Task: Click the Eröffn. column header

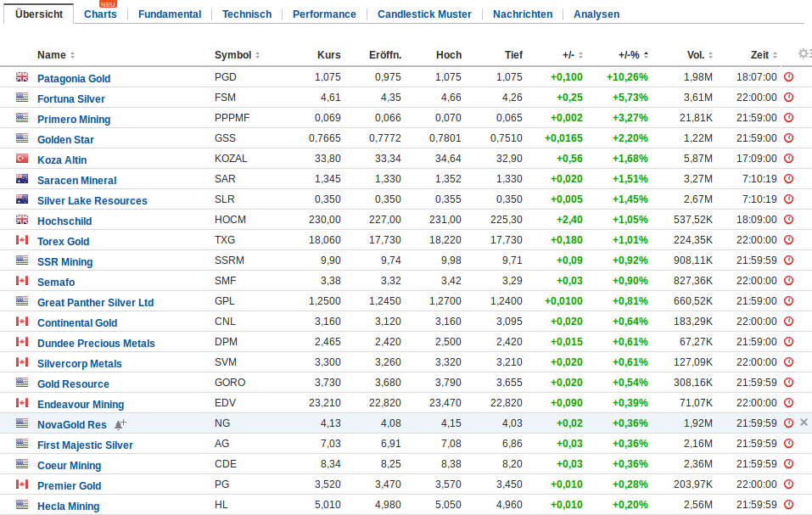Action: 385,55
